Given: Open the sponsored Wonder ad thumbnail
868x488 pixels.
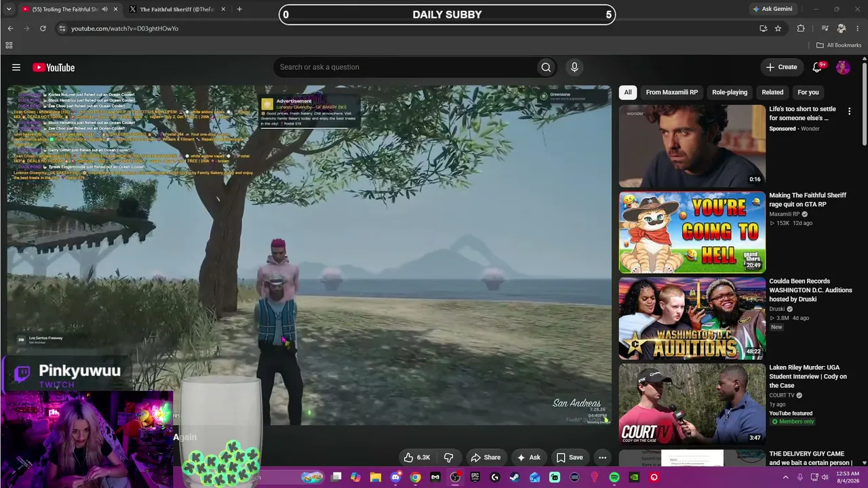Looking at the screenshot, I should pos(692,146).
